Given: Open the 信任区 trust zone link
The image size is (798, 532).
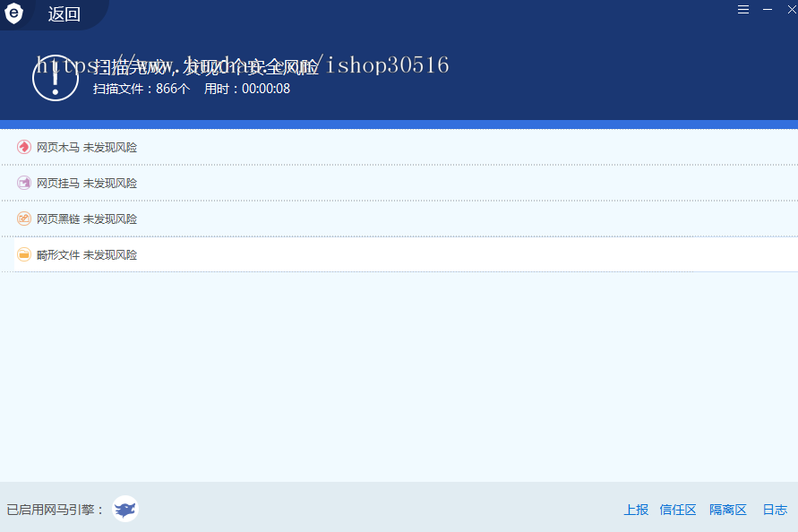Looking at the screenshot, I should [x=678, y=510].
